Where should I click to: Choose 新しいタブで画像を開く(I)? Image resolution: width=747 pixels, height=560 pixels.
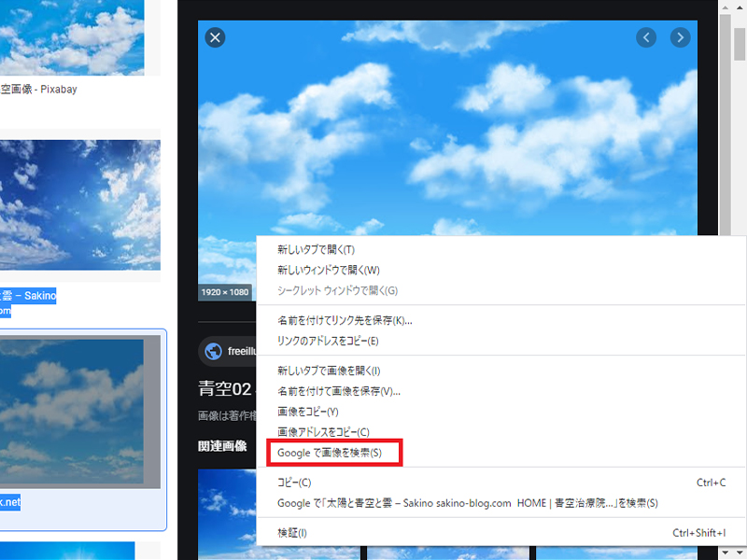[x=500, y=371]
